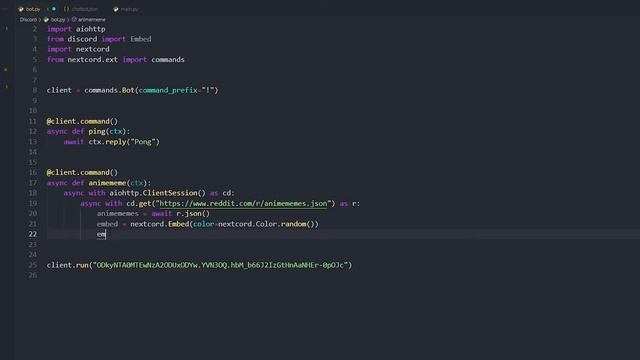Viewport: 640px width, 360px height.
Task: Click the word 'aiohttp' on line 2
Action: pos(91,29)
